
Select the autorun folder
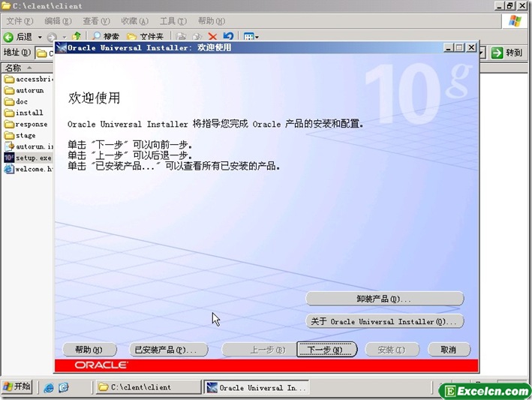pos(24,91)
